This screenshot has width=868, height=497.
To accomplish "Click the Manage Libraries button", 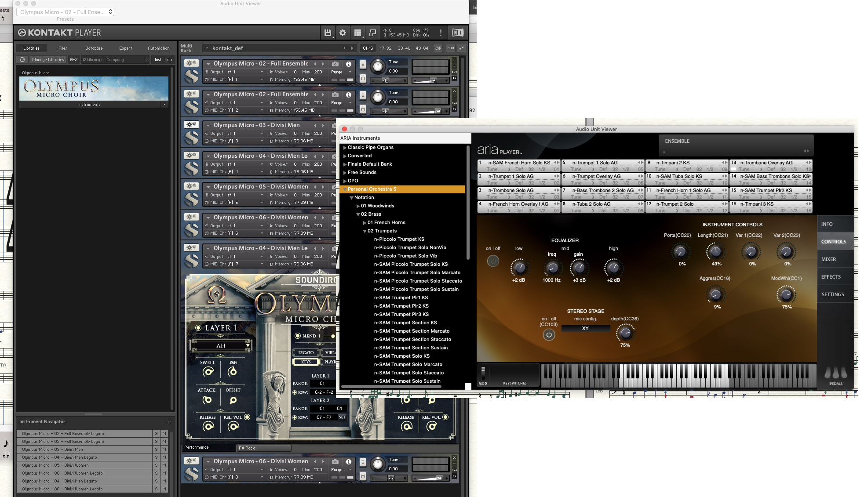I will 47,59.
